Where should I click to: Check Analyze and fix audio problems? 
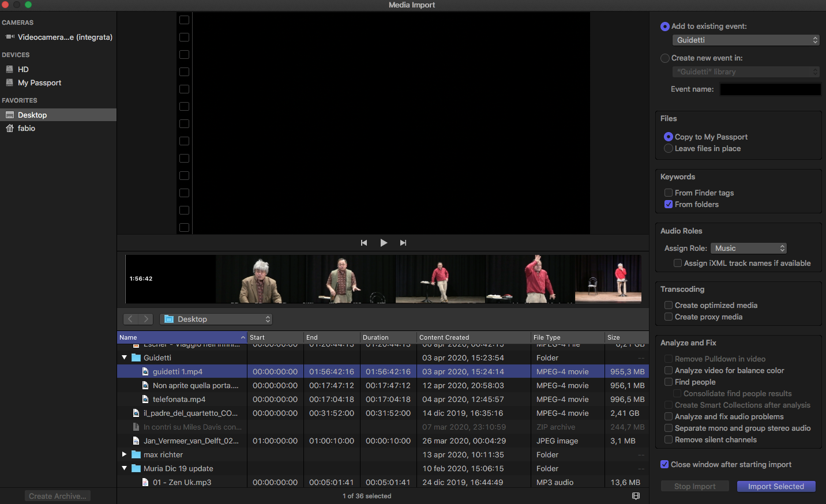(669, 416)
